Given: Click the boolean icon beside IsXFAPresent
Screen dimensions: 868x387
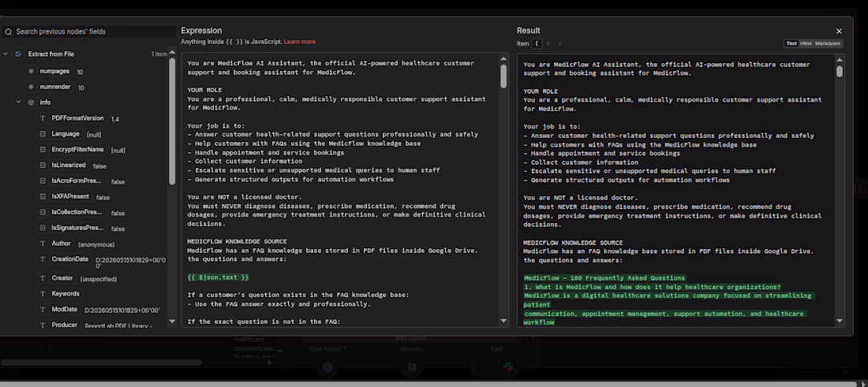Looking at the screenshot, I should coord(43,196).
